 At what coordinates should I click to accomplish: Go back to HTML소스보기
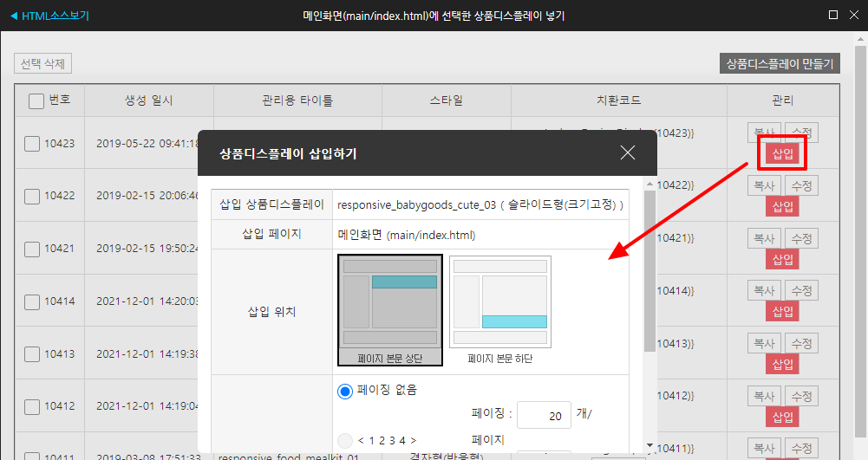point(49,16)
